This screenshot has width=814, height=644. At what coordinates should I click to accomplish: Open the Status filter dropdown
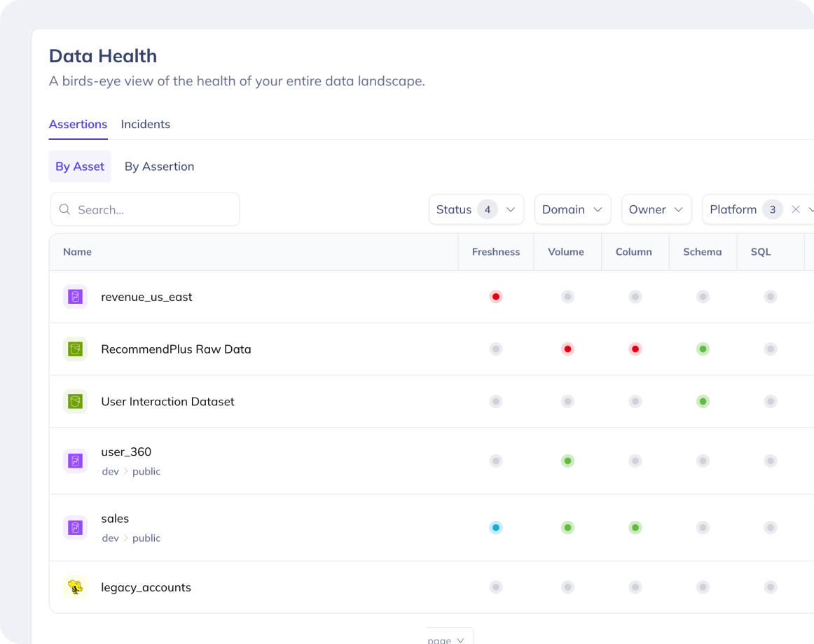coord(476,210)
